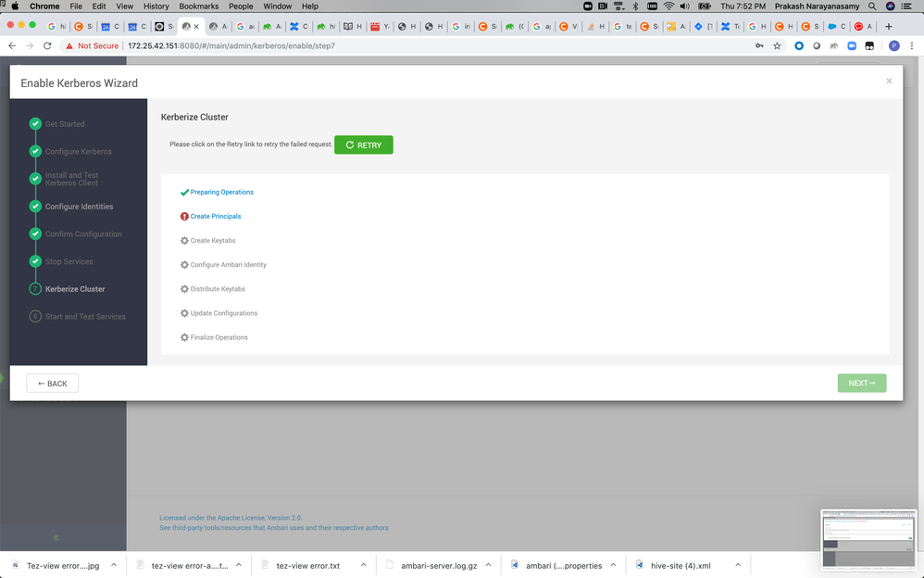The image size is (924, 578).
Task: Select the Kerberize Cluster wizard step
Action: pos(75,289)
